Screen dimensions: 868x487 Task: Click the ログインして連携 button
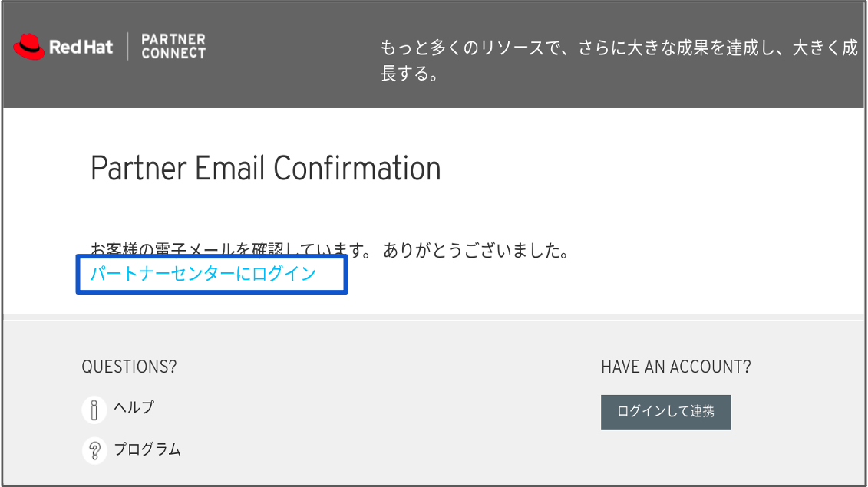click(x=666, y=413)
